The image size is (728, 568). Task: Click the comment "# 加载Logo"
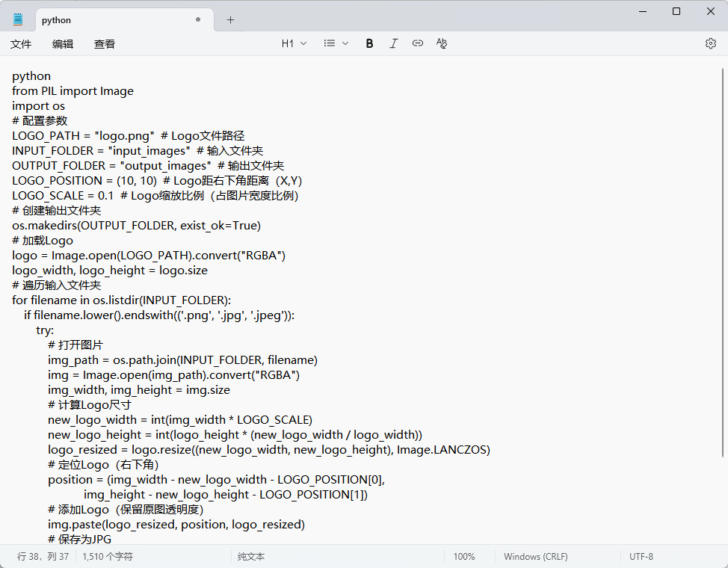(x=43, y=241)
